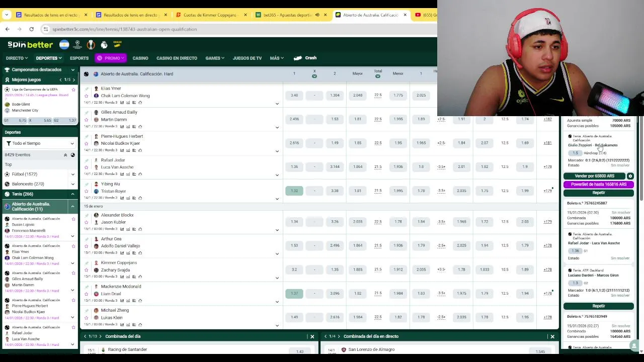Go to previous Mejores juegos slide
This screenshot has width=644, height=362.
61,80
